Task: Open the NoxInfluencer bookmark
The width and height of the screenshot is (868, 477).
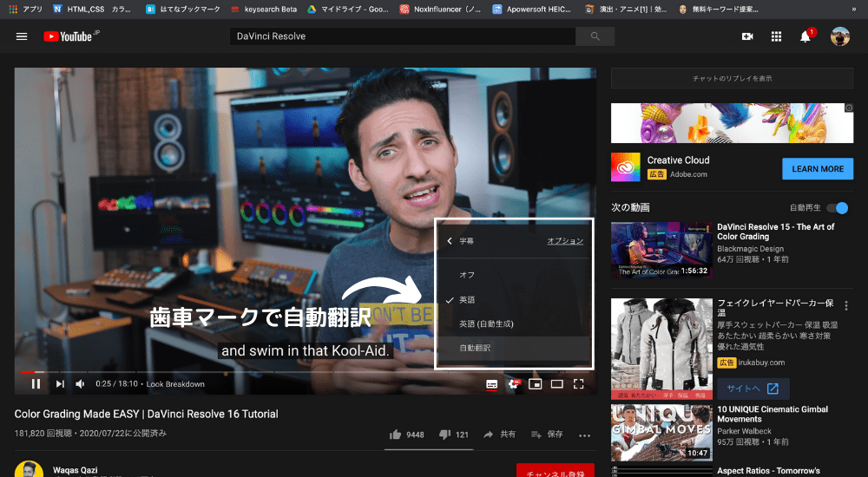Action: [440, 9]
